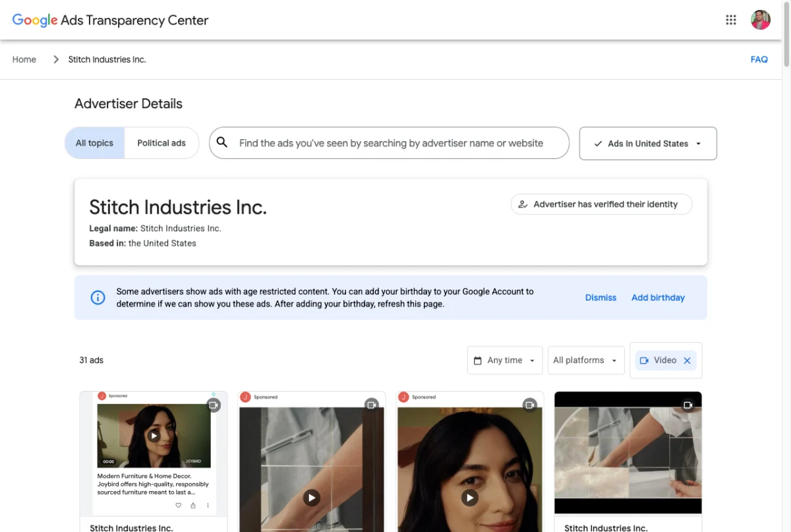The width and height of the screenshot is (791, 532).
Task: Click the Advertiser Details heading
Action: pyautogui.click(x=129, y=103)
